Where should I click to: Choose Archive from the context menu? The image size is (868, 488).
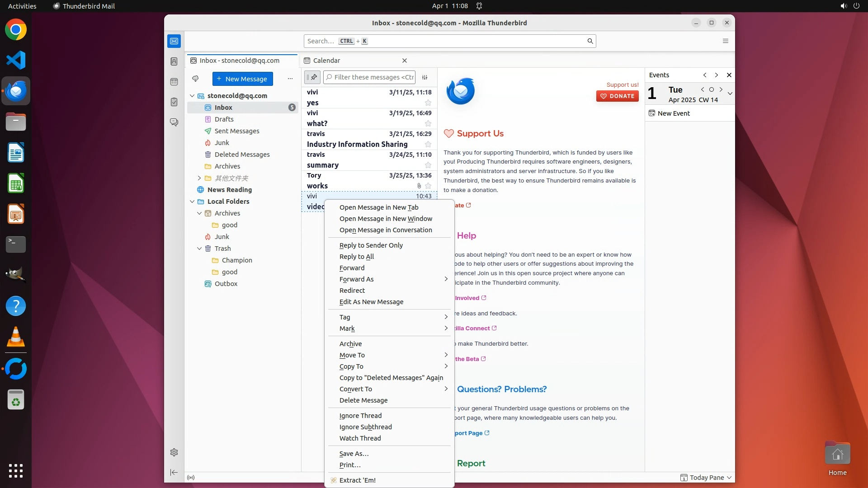350,344
